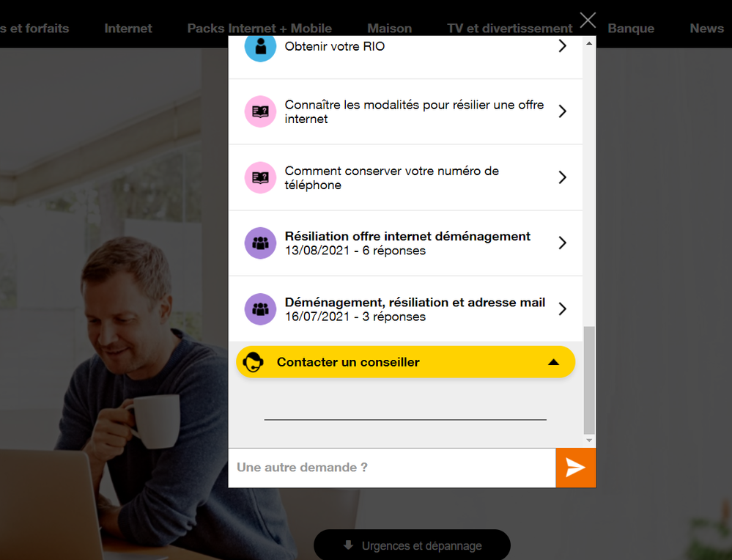Open the TV et divertissement menu
The height and width of the screenshot is (560, 732).
pos(510,29)
